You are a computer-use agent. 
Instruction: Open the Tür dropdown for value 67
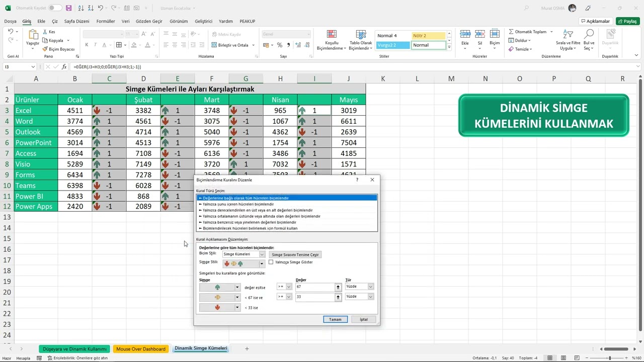(371, 287)
